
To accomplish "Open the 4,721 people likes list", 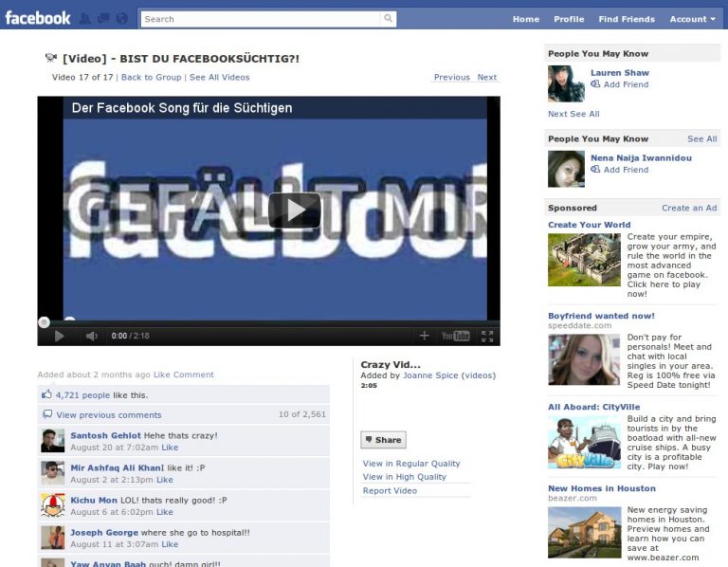I will coord(82,395).
